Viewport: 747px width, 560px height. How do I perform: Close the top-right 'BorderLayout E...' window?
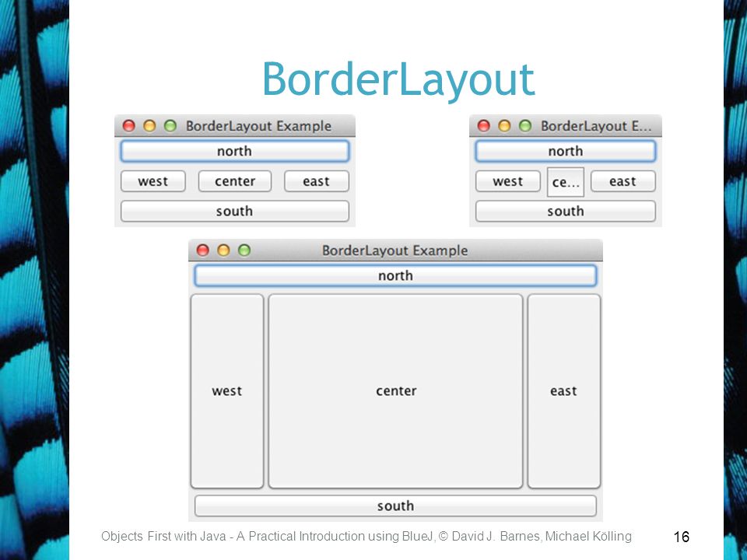click(483, 126)
